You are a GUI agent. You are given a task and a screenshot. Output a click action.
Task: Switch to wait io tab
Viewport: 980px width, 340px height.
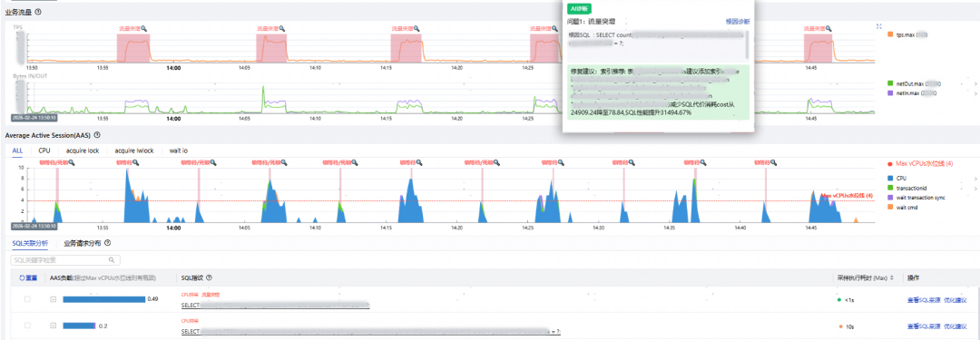click(179, 151)
